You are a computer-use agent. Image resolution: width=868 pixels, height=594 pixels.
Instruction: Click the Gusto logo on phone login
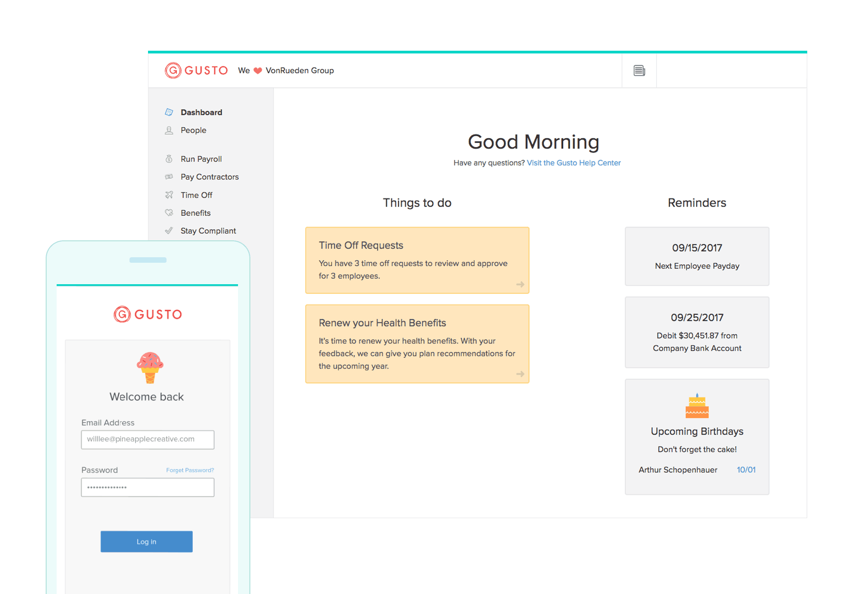tap(148, 314)
